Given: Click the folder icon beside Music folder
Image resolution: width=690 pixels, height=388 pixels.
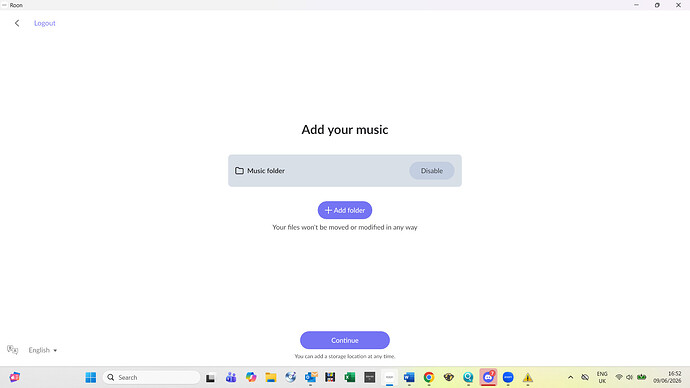Looking at the screenshot, I should point(239,171).
